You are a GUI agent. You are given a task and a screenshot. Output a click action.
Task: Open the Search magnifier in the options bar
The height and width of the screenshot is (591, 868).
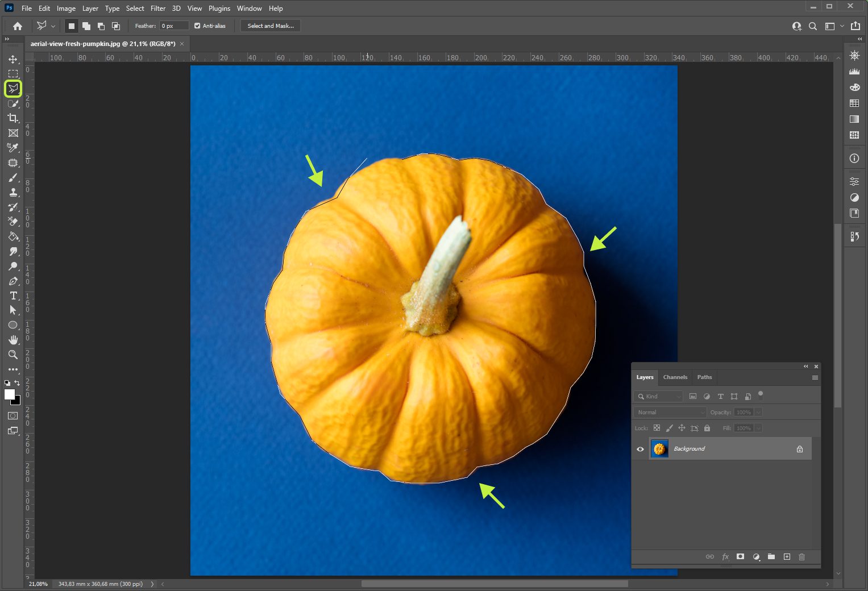[813, 26]
